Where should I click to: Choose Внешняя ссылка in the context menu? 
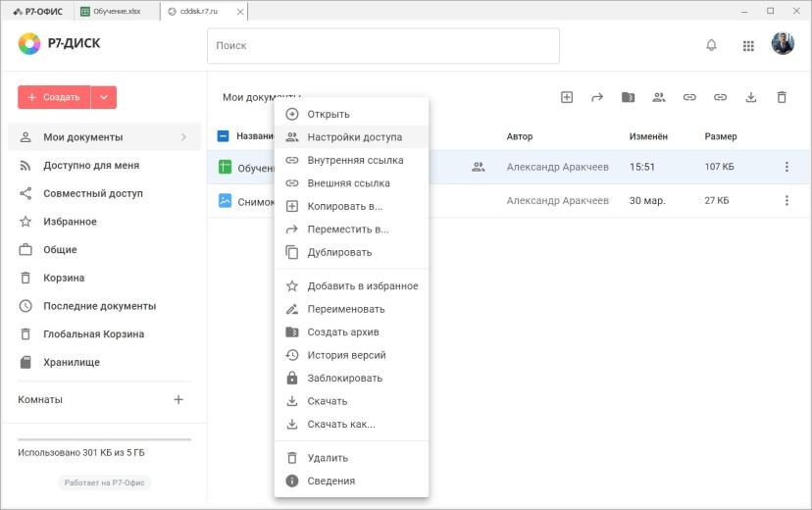pyautogui.click(x=352, y=183)
